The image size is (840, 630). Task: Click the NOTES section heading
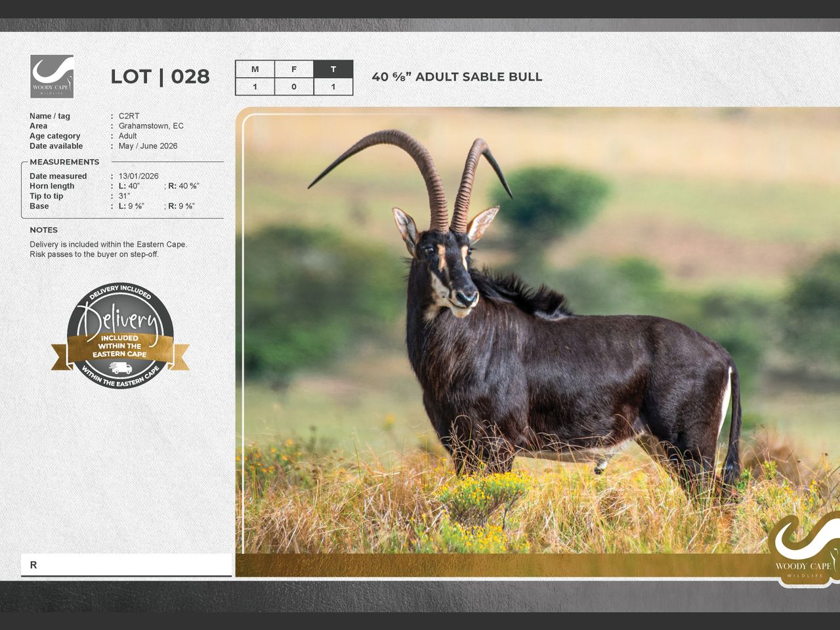click(43, 230)
